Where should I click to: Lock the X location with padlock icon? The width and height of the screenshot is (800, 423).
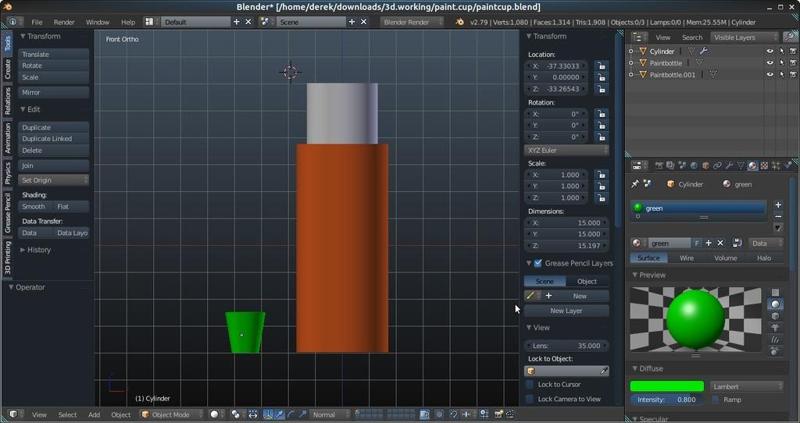(600, 66)
